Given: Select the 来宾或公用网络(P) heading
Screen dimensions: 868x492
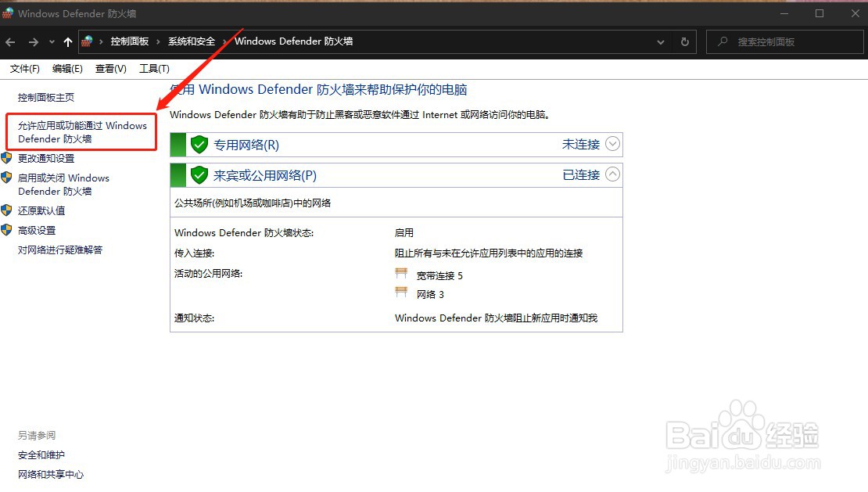Looking at the screenshot, I should point(265,176).
